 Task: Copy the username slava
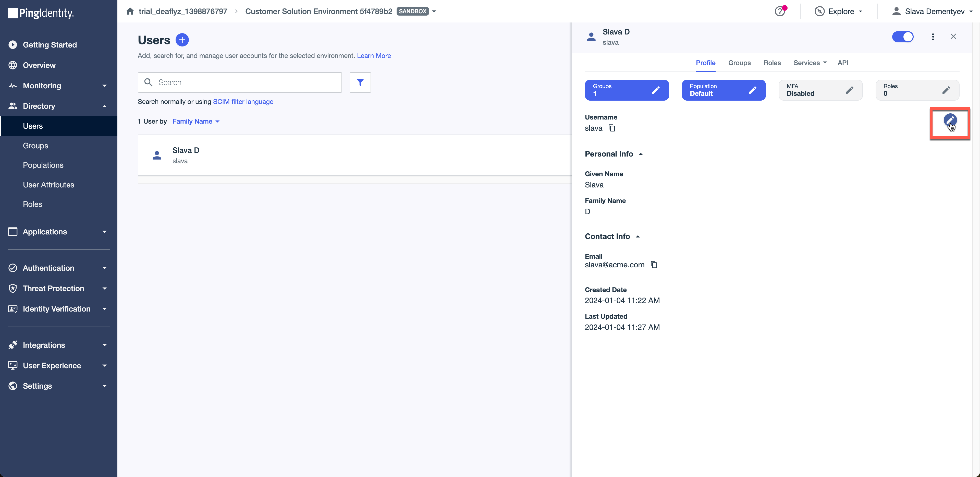click(x=612, y=128)
